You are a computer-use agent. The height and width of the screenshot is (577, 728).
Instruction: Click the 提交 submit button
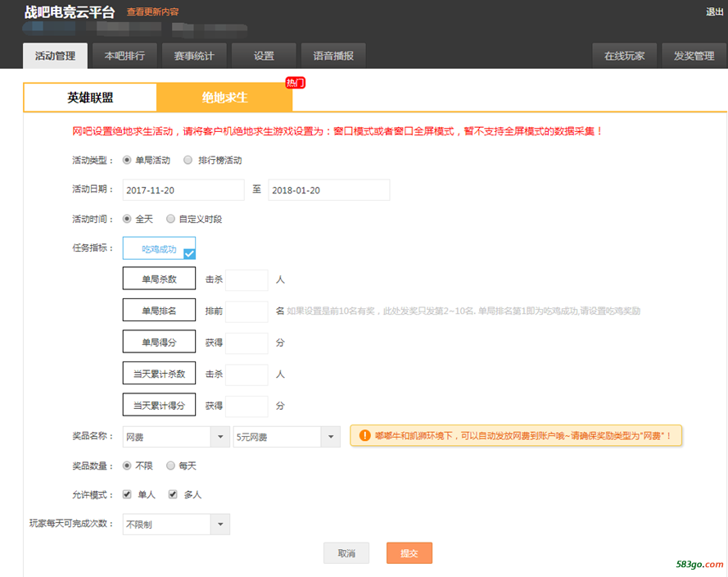tap(409, 553)
